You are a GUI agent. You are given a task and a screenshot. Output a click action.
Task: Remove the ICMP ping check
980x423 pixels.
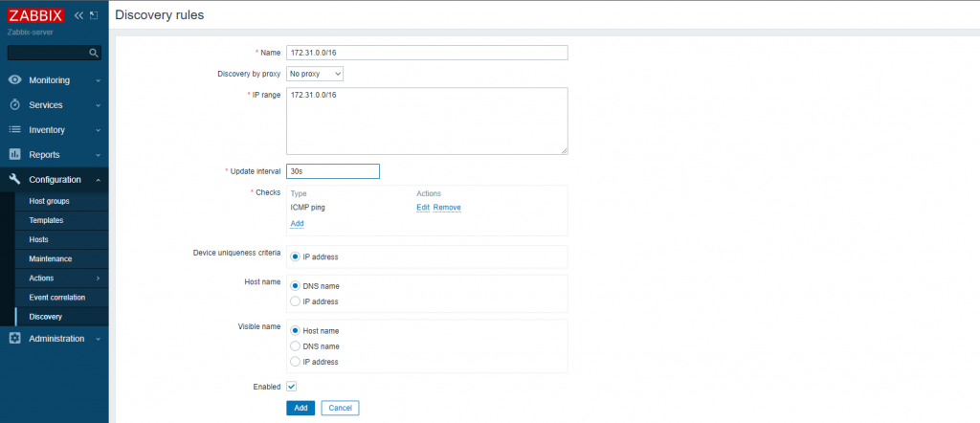447,208
